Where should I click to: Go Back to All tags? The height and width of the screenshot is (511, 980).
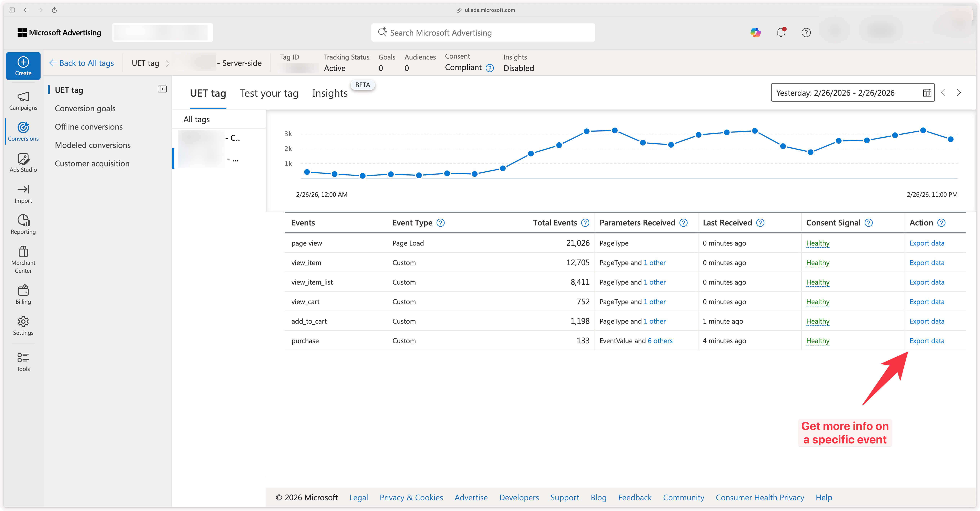click(x=82, y=63)
